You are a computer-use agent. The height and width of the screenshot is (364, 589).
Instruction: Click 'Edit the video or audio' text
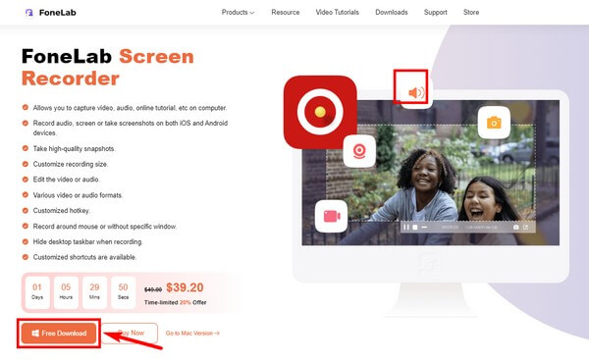pos(66,180)
